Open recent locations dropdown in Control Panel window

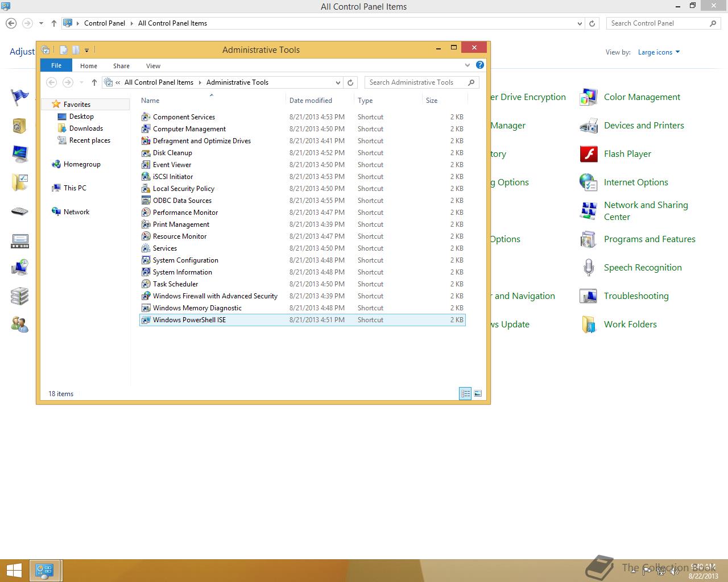click(41, 23)
